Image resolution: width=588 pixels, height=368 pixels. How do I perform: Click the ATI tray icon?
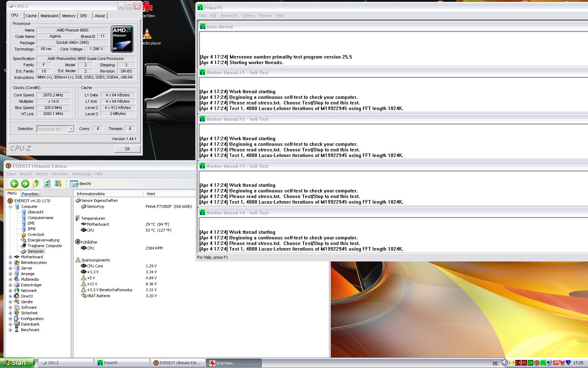555,363
